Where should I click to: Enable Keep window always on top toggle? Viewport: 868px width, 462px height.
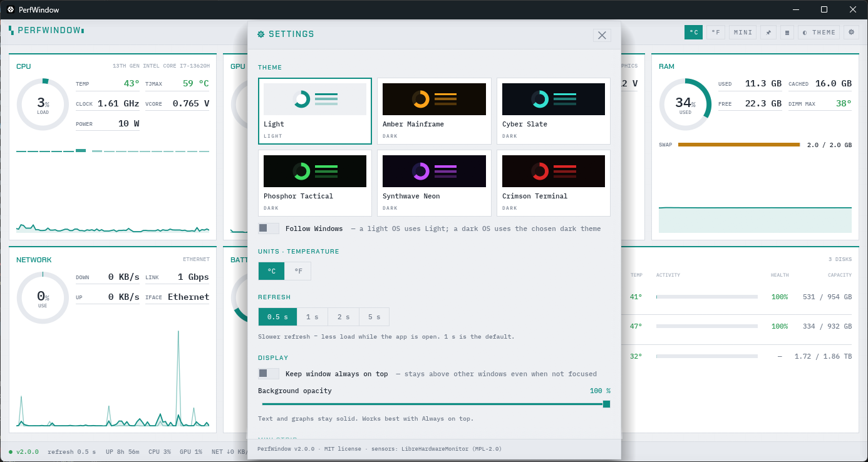click(x=269, y=374)
